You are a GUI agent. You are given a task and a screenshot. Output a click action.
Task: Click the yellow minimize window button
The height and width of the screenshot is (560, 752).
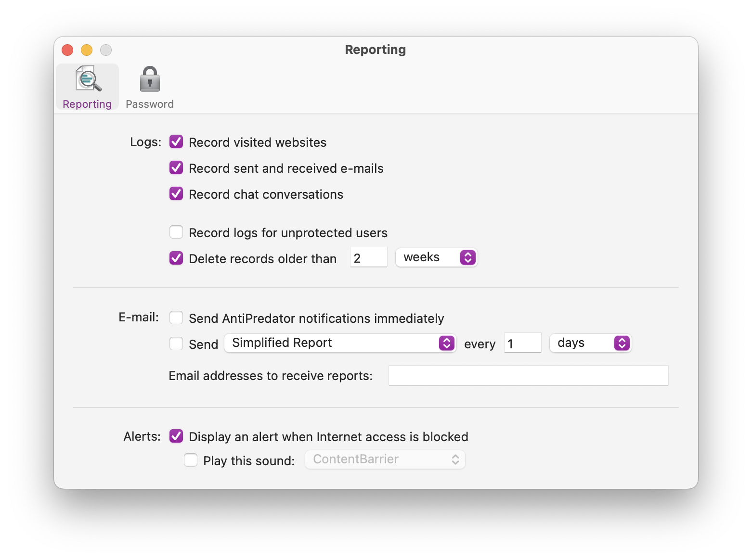pyautogui.click(x=87, y=50)
